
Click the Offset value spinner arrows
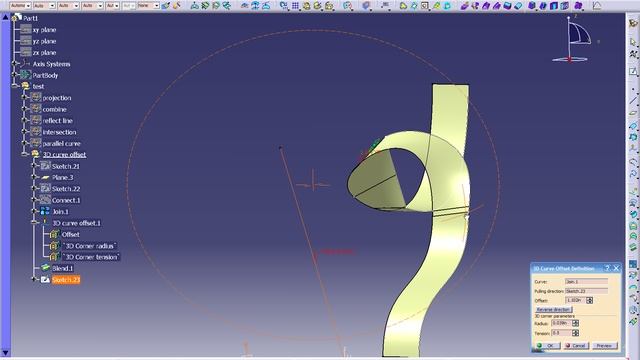point(589,300)
